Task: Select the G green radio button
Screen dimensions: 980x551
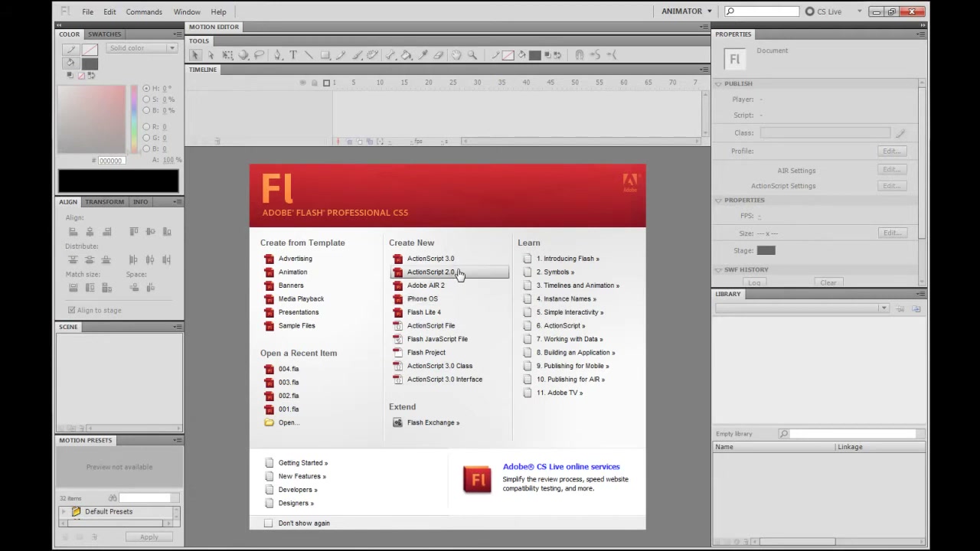Action: (x=145, y=138)
